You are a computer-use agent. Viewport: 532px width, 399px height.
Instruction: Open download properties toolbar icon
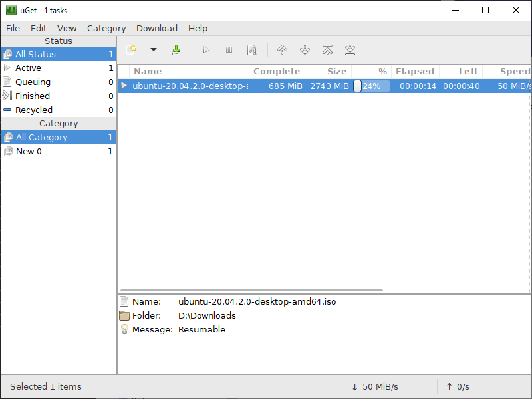pos(251,50)
